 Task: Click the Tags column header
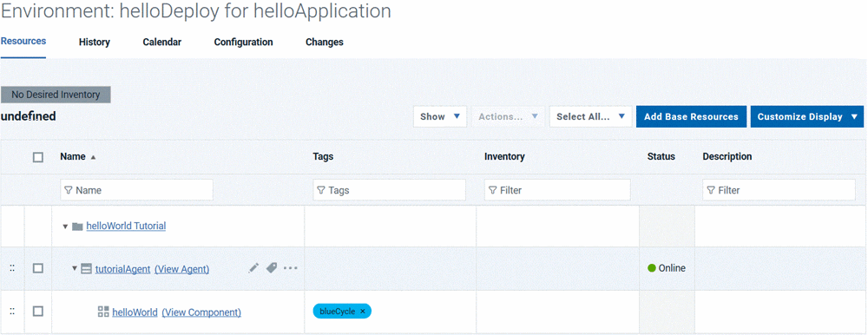pos(323,157)
